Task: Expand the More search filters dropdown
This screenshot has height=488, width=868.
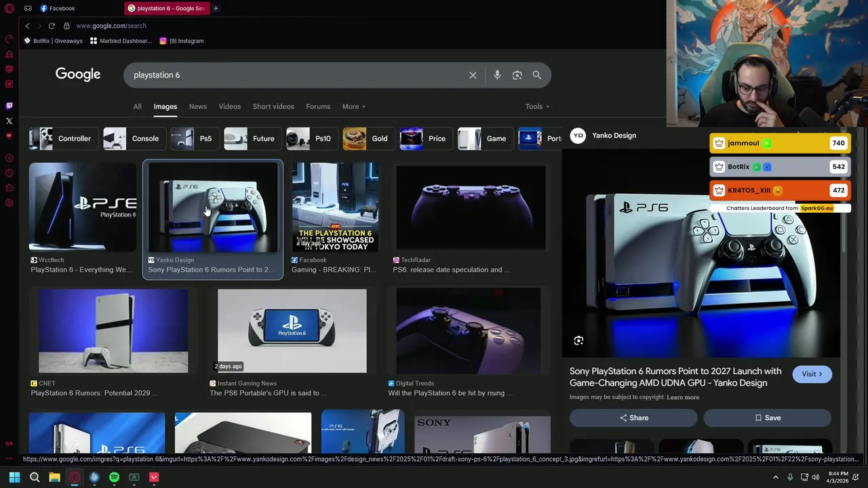Action: (354, 106)
